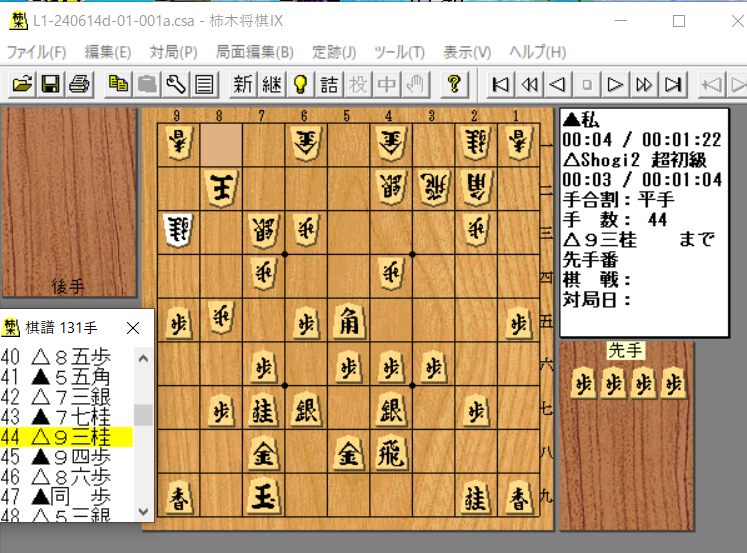Open the 対局(P) menu
This screenshot has height=553, width=747.
(173, 52)
